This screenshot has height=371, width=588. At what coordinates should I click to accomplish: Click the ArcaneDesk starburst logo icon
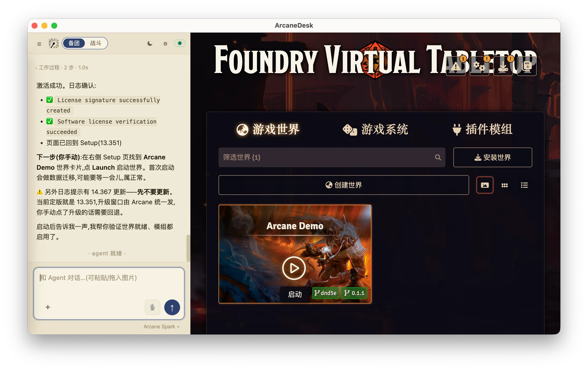coord(54,43)
